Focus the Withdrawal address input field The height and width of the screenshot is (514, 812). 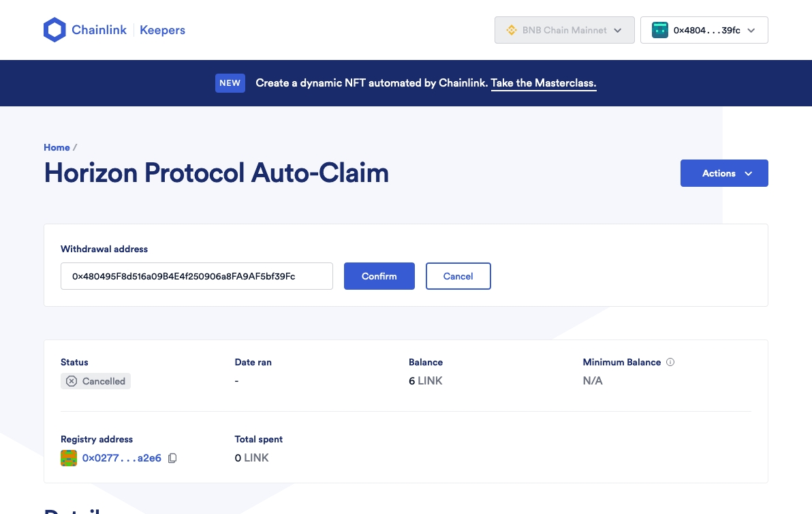[x=196, y=276]
